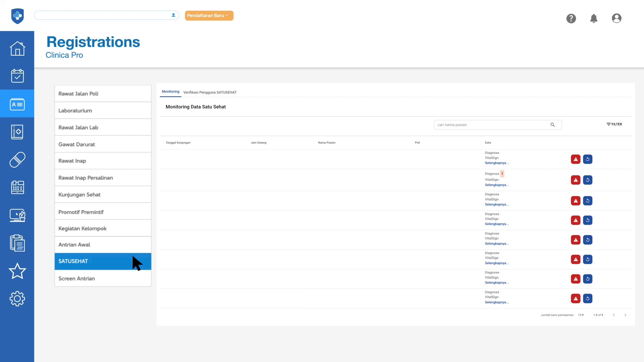Expand the Pendaftaran Baru dropdown
The width and height of the screenshot is (644, 362).
pos(209,15)
